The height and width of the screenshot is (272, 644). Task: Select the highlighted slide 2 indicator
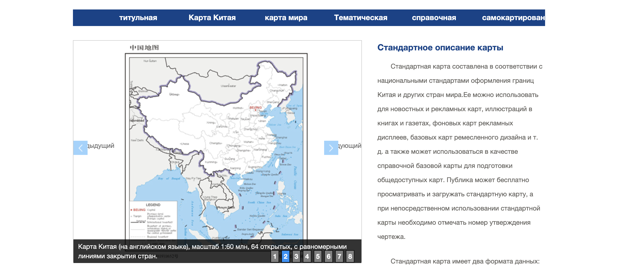[285, 256]
